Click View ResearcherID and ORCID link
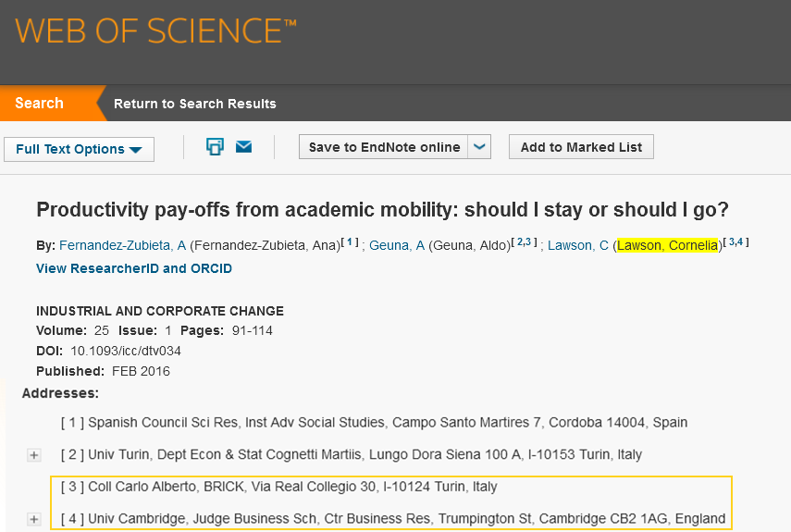 click(134, 268)
